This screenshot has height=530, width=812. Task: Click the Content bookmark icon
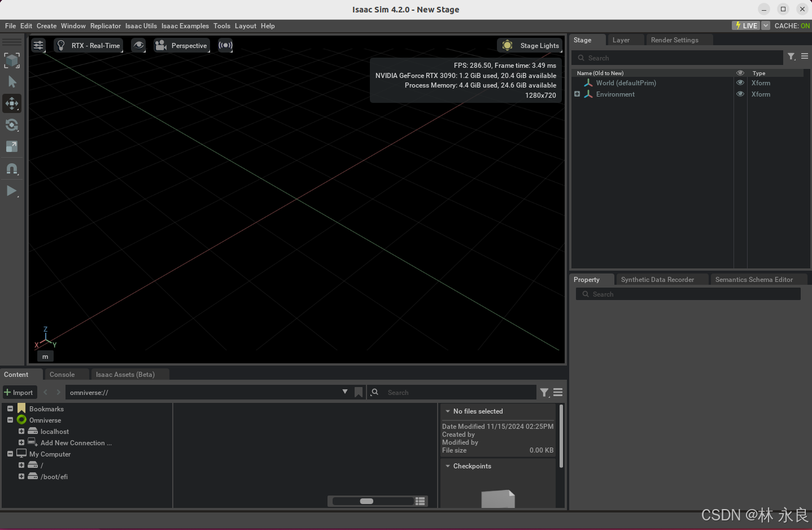(x=359, y=392)
